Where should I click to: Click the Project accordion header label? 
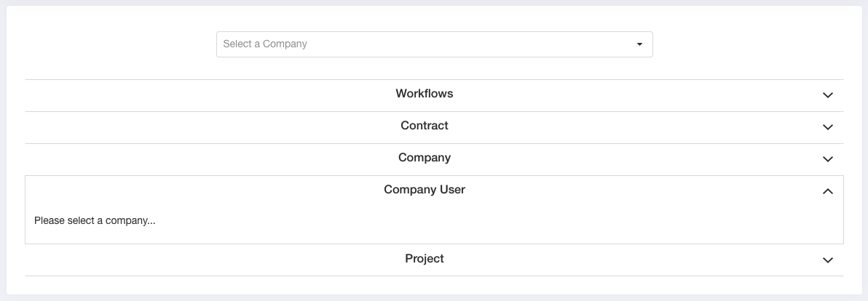[x=424, y=259]
